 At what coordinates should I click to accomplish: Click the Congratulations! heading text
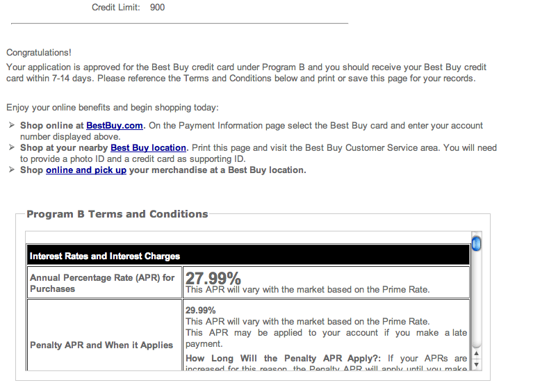(39, 53)
